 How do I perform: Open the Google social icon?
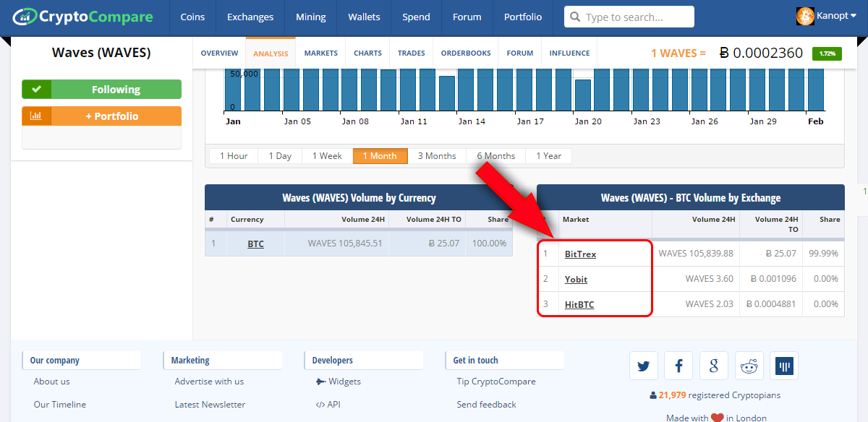coord(714,366)
